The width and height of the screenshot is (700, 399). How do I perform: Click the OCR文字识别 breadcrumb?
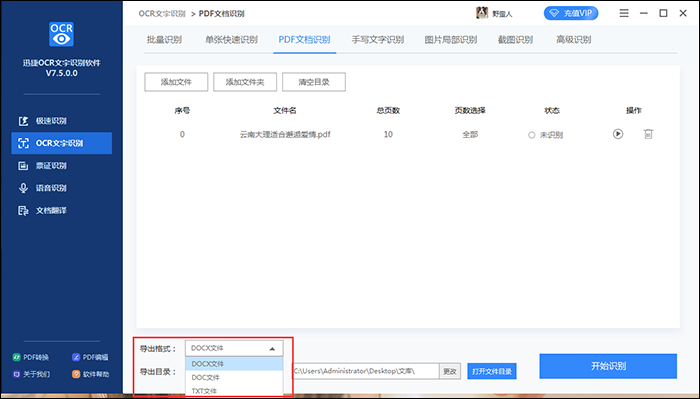(x=162, y=14)
